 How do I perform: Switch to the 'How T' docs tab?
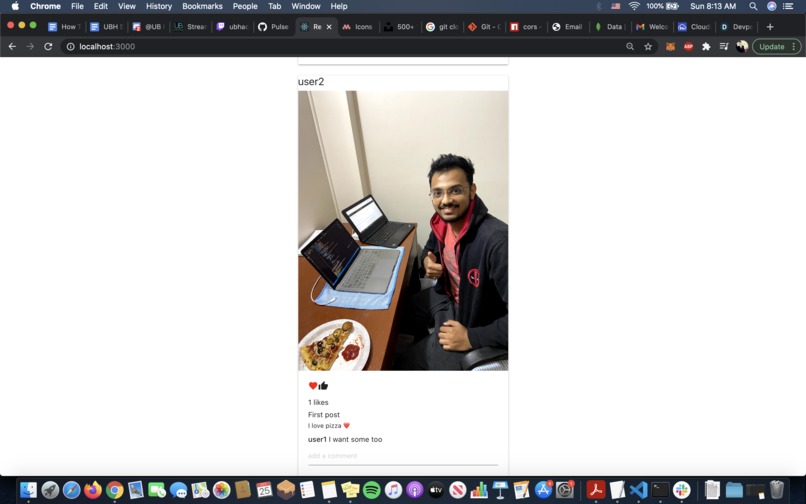click(63, 27)
